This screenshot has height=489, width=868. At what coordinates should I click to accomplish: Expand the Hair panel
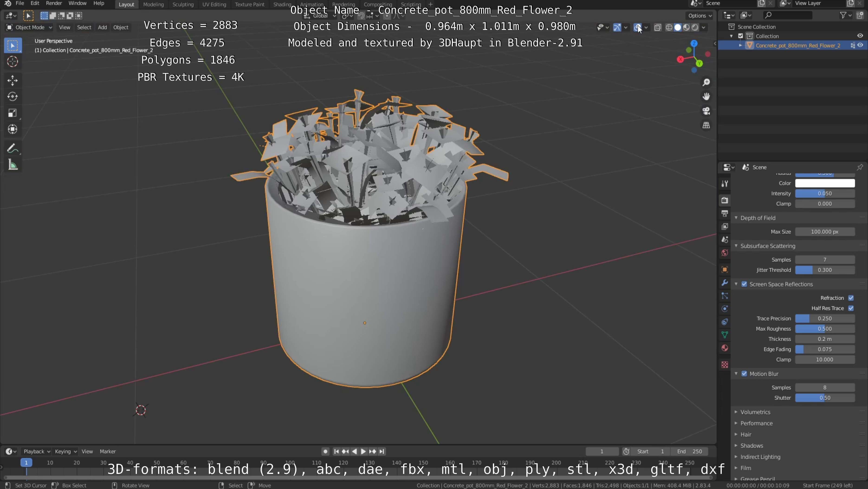click(x=745, y=435)
